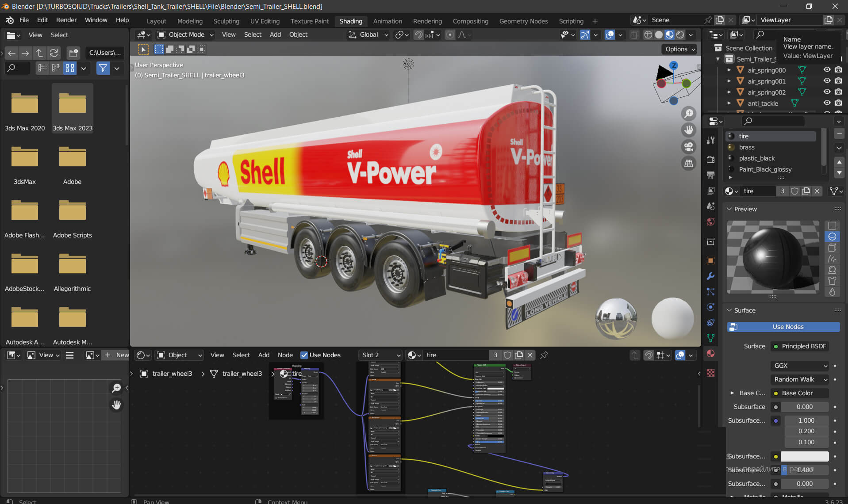Open the Texture properties checker tab
The height and width of the screenshot is (504, 848).
(711, 373)
